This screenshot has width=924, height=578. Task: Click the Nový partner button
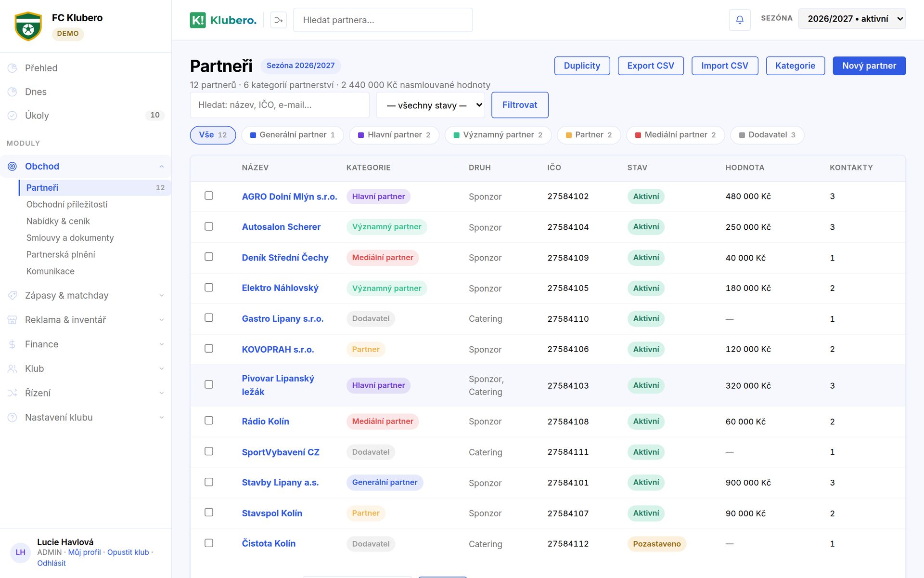tap(869, 66)
